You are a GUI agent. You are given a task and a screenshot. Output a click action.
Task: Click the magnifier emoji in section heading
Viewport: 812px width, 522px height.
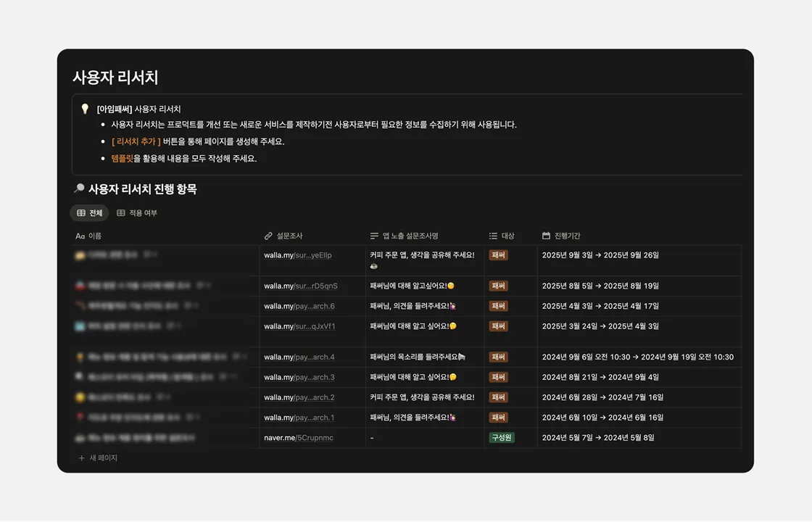point(79,189)
